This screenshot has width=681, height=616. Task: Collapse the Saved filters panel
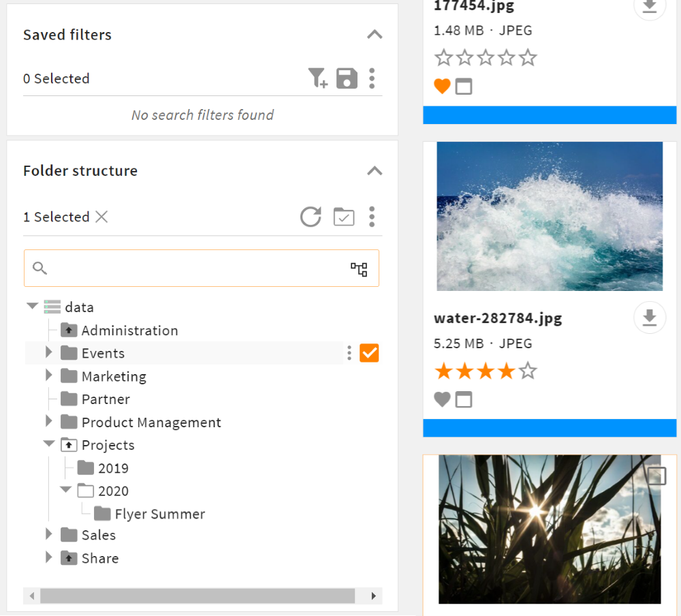tap(375, 34)
